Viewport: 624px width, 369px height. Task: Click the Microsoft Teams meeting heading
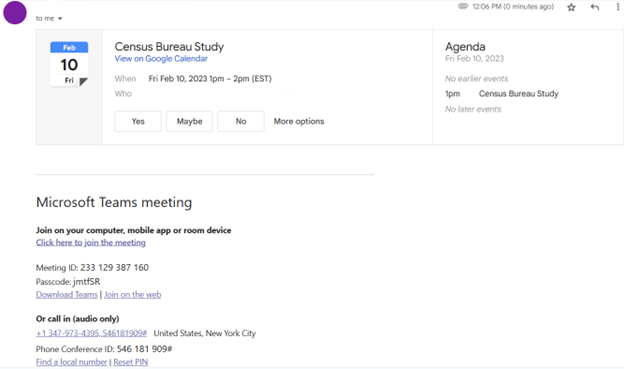(x=114, y=202)
